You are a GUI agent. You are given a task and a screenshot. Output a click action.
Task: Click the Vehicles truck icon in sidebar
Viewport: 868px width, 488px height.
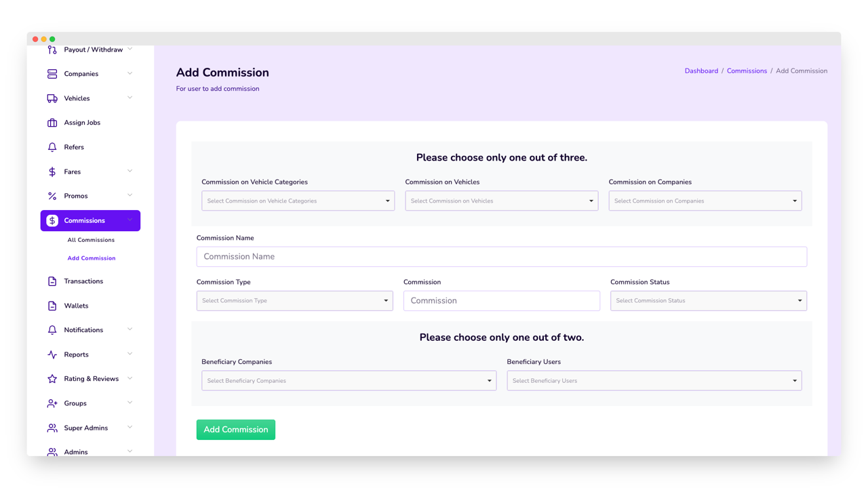(52, 98)
